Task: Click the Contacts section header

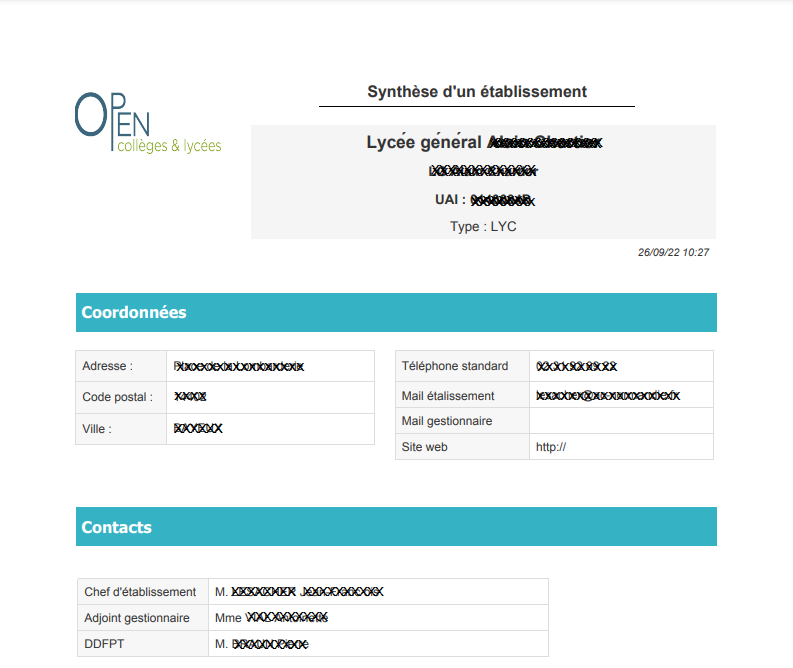Action: [x=396, y=527]
